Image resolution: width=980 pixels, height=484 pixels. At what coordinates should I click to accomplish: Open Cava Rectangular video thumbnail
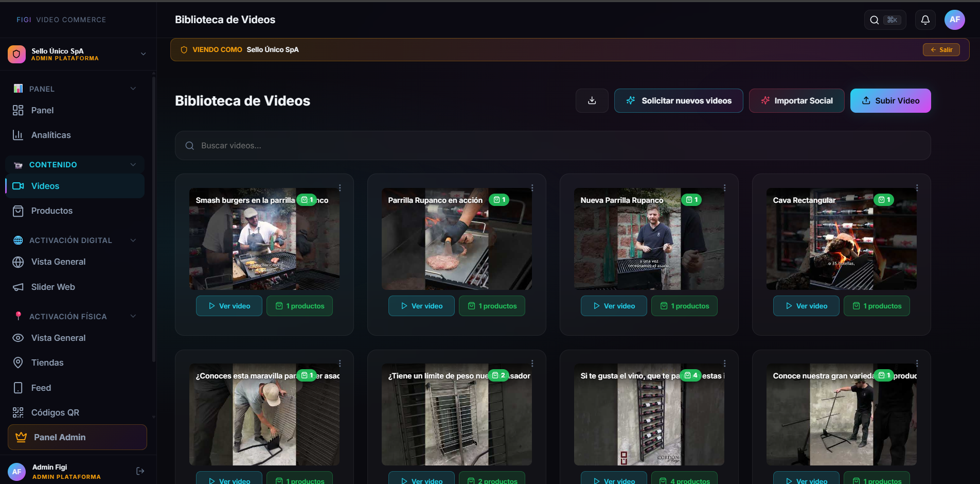842,239
